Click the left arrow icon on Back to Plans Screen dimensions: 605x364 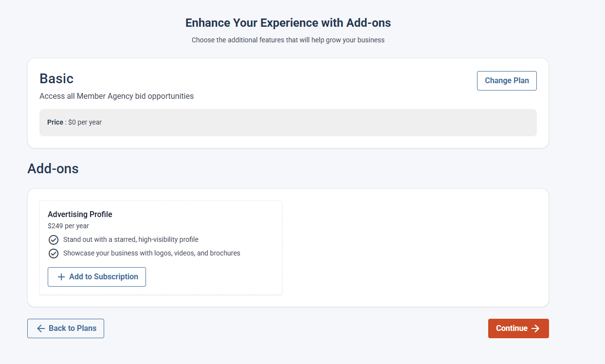41,328
